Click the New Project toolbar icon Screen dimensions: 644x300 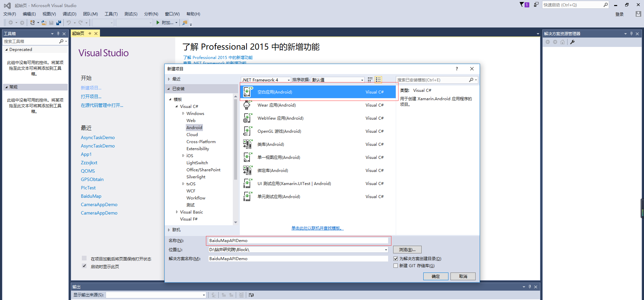32,22
